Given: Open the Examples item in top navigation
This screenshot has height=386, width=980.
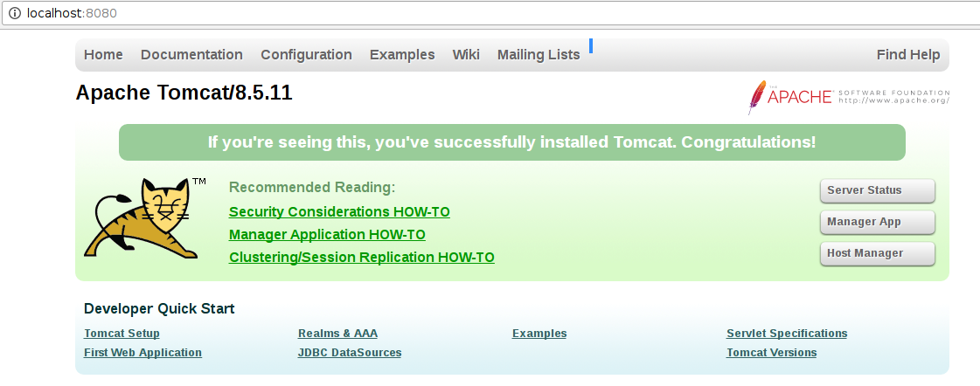Looking at the screenshot, I should tap(402, 55).
